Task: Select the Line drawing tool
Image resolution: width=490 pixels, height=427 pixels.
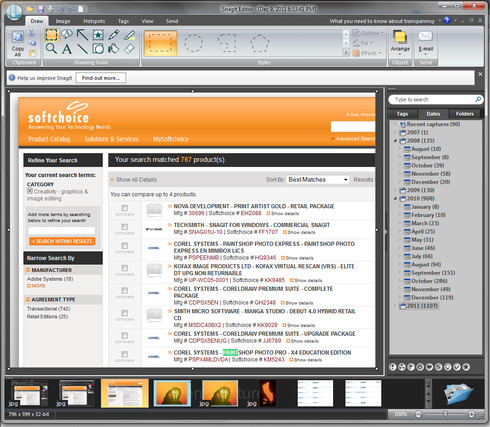Action: (x=82, y=49)
